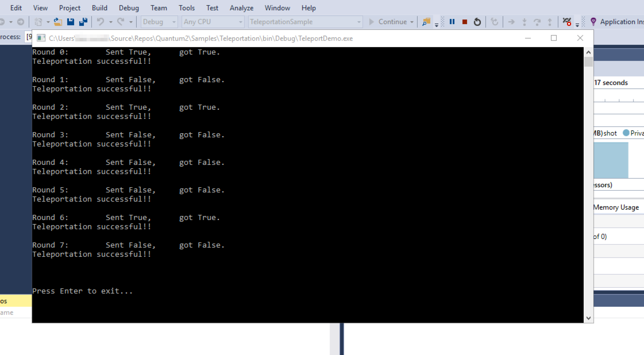Expand the Redo history dropdown arrow
The width and height of the screenshot is (644, 355).
pos(131,22)
